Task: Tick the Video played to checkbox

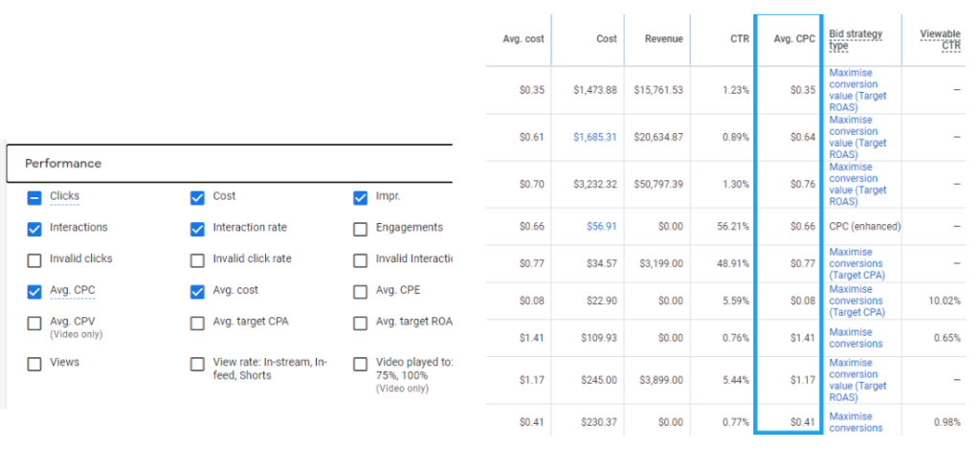Action: pos(360,364)
